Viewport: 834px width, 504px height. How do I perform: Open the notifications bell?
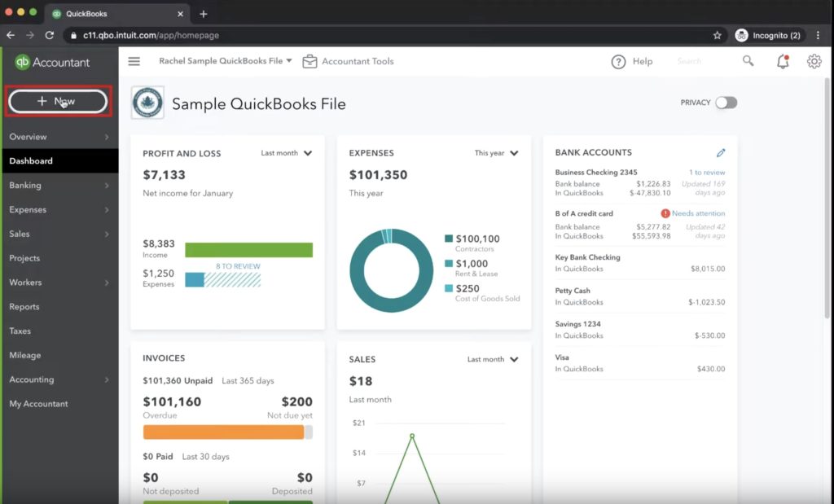click(783, 62)
